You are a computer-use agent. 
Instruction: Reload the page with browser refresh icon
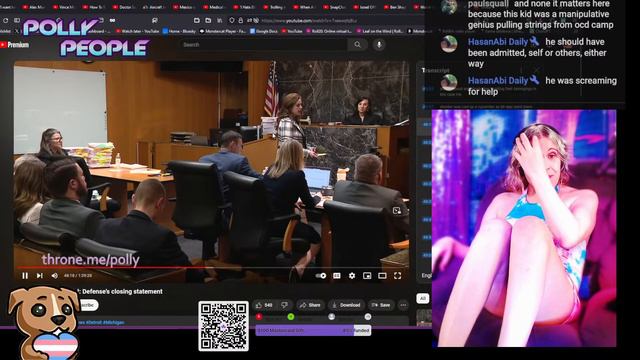click(x=5, y=20)
